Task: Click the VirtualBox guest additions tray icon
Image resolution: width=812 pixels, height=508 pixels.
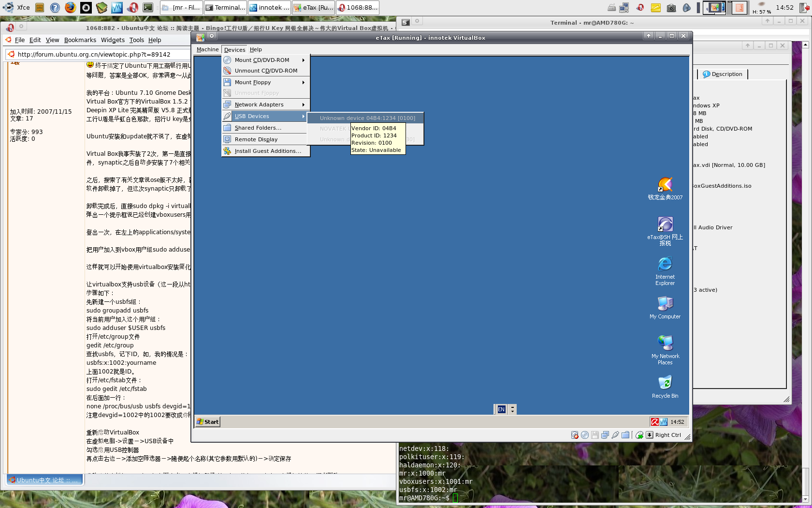Action: [664, 422]
